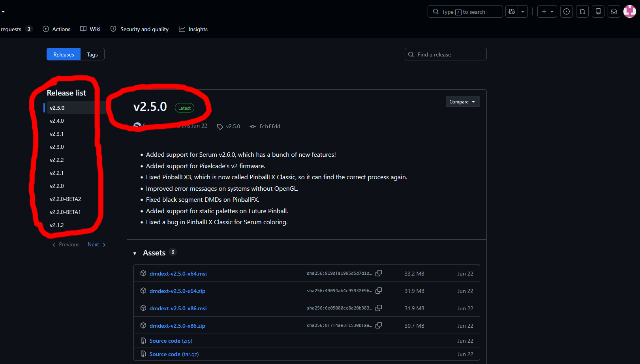Click the 'Jun 22' date for Source code (tar.gz)
The image size is (640, 364).
click(x=465, y=354)
